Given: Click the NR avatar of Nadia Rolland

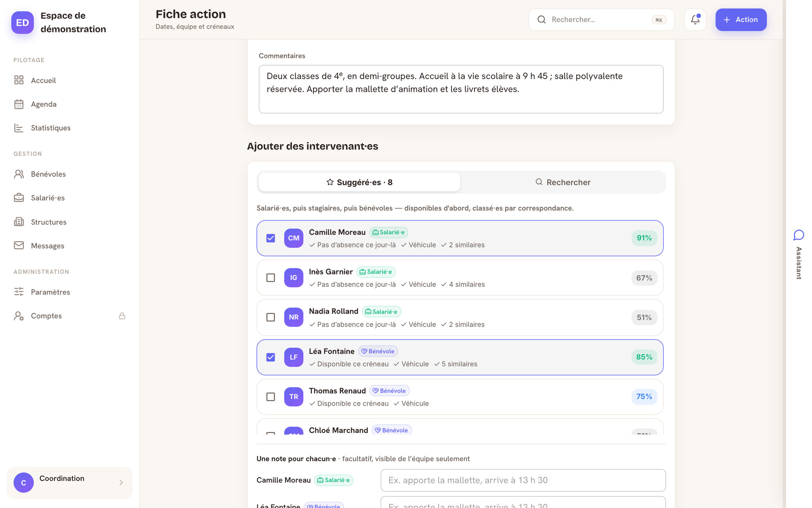Looking at the screenshot, I should coord(294,317).
